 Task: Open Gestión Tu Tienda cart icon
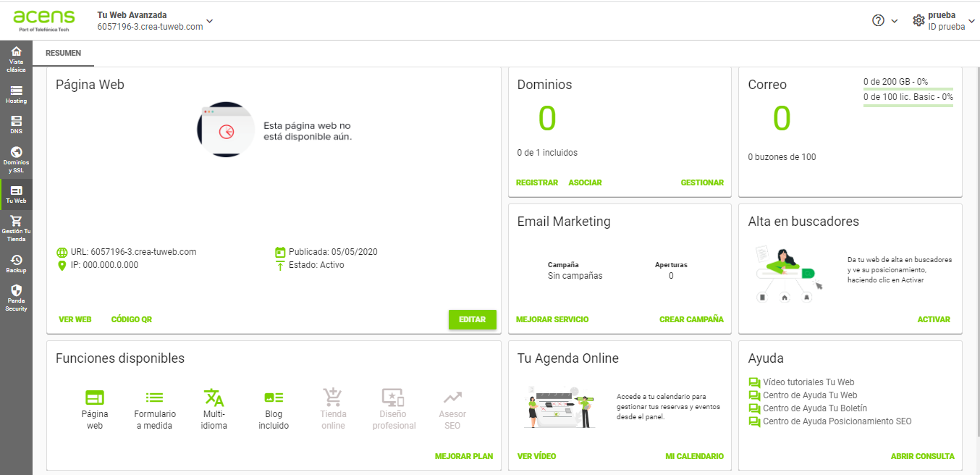pyautogui.click(x=16, y=221)
